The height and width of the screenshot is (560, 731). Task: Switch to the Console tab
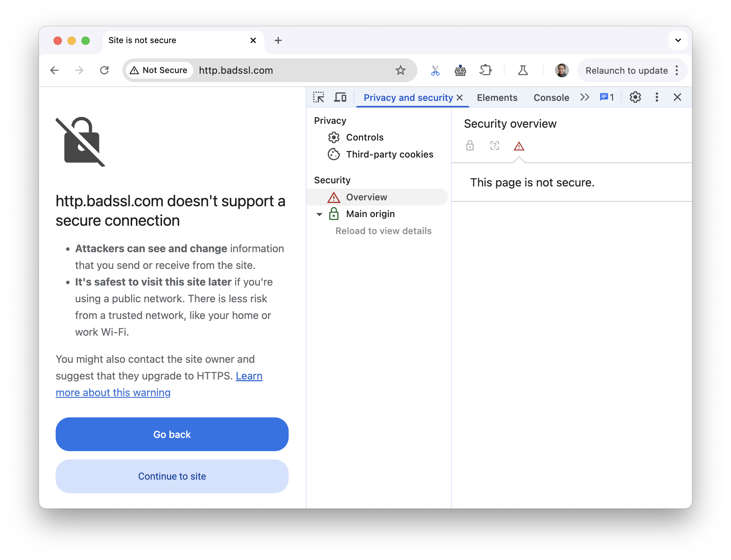coord(551,96)
